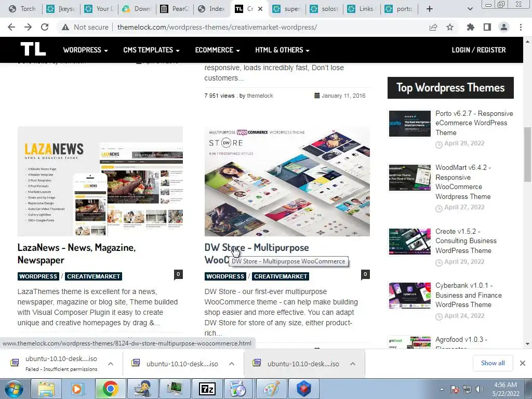
Task: Open options arrow for second ubuntu download
Action: pyautogui.click(x=232, y=363)
